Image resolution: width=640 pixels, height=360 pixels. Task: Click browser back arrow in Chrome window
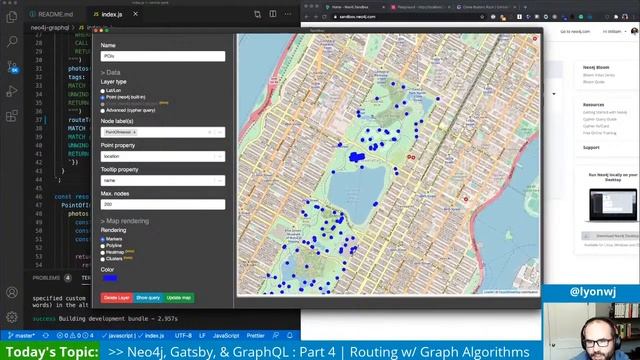pos(307,17)
